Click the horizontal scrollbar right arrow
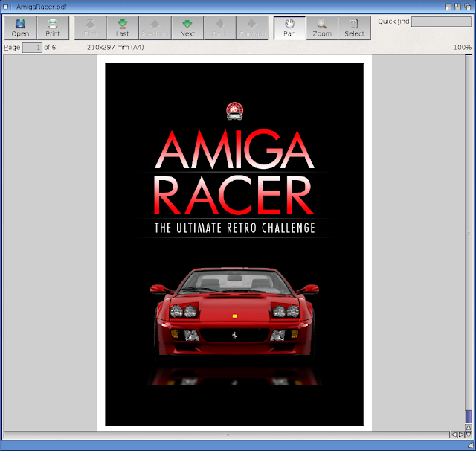The image size is (476, 451). pyautogui.click(x=461, y=435)
